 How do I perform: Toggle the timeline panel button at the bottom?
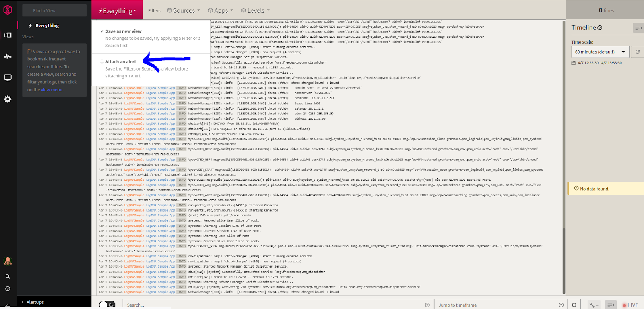pos(611,305)
